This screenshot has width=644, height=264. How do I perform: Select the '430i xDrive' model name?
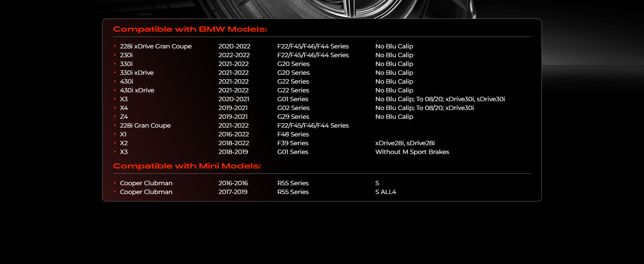point(137,90)
